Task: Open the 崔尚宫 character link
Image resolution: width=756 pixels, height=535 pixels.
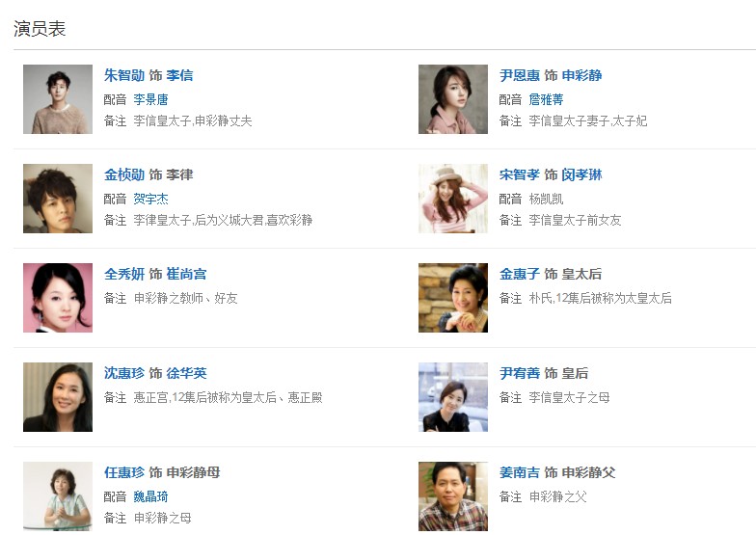Action: 187,274
